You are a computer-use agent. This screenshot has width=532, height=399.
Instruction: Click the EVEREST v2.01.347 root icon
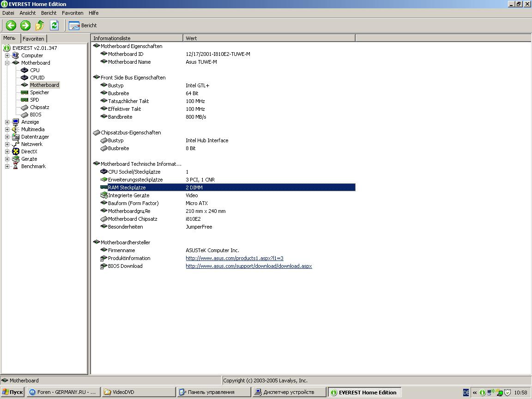pyautogui.click(x=7, y=48)
